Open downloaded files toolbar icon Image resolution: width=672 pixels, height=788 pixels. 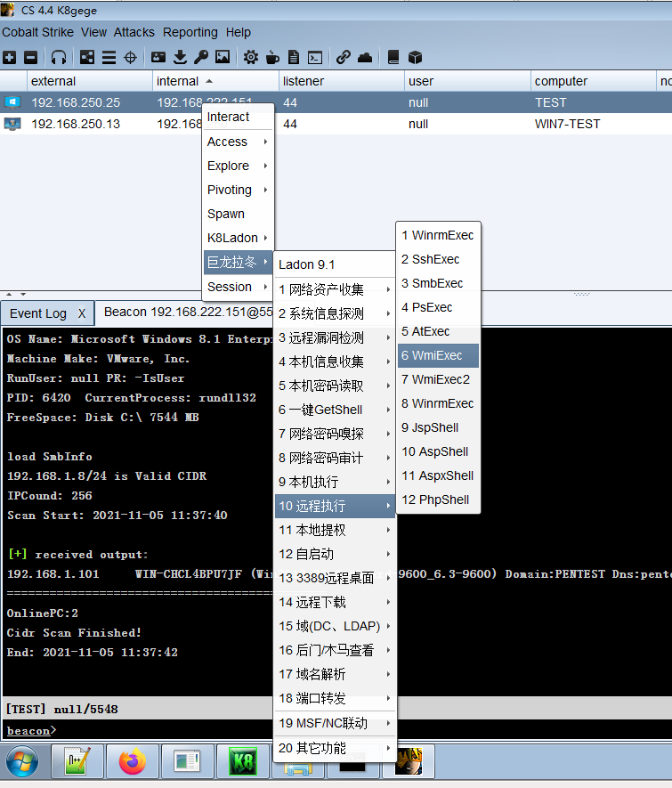pyautogui.click(x=180, y=57)
